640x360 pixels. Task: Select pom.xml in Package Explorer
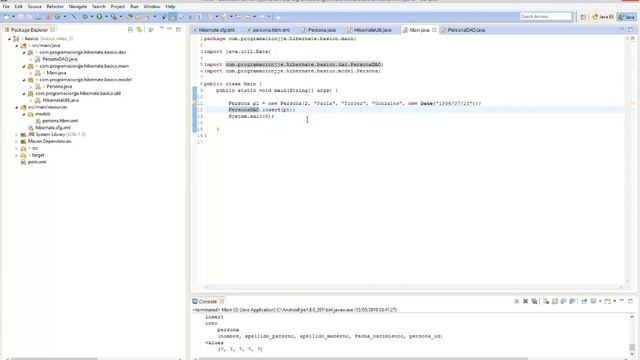[37, 162]
